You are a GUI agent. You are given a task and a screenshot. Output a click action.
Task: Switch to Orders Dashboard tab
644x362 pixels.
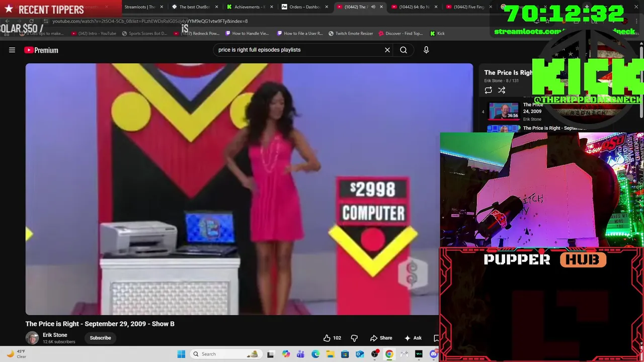pos(304,7)
